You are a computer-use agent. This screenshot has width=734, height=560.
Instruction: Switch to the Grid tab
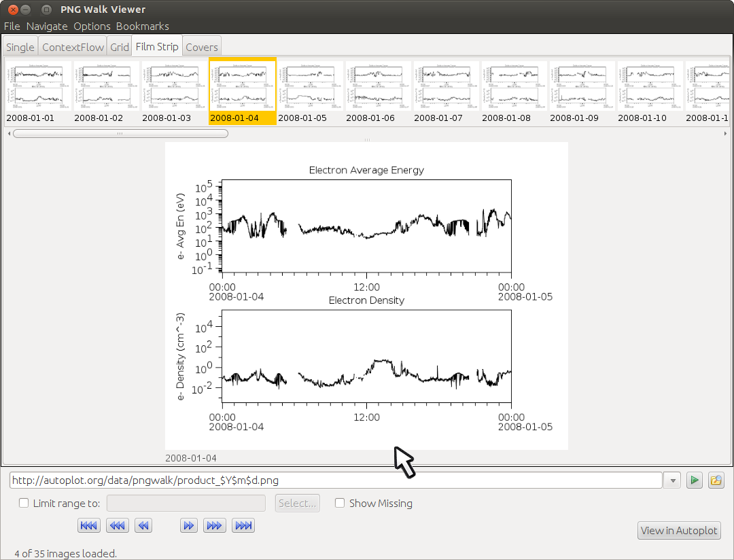point(119,47)
